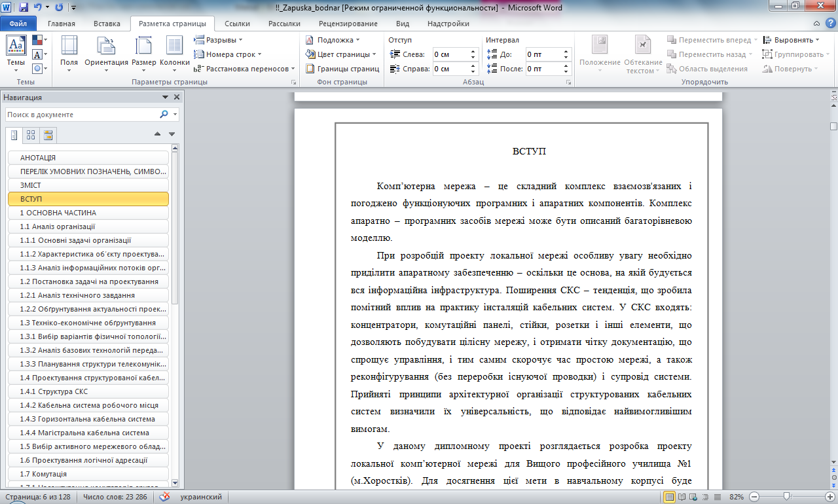The image size is (838, 504).
Task: Select 1.4.1 Структура СКС heading
Action: pos(88,391)
